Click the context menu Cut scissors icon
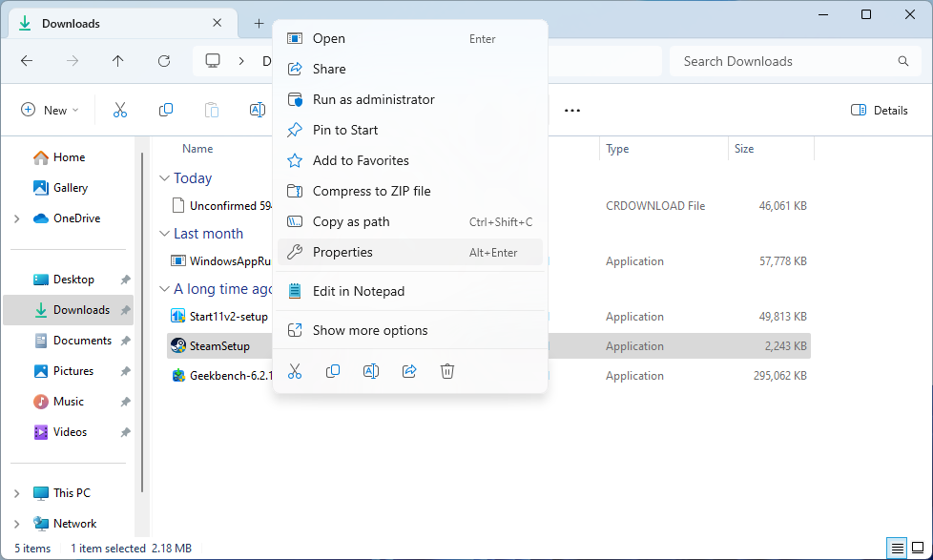The width and height of the screenshot is (933, 560). coord(295,371)
